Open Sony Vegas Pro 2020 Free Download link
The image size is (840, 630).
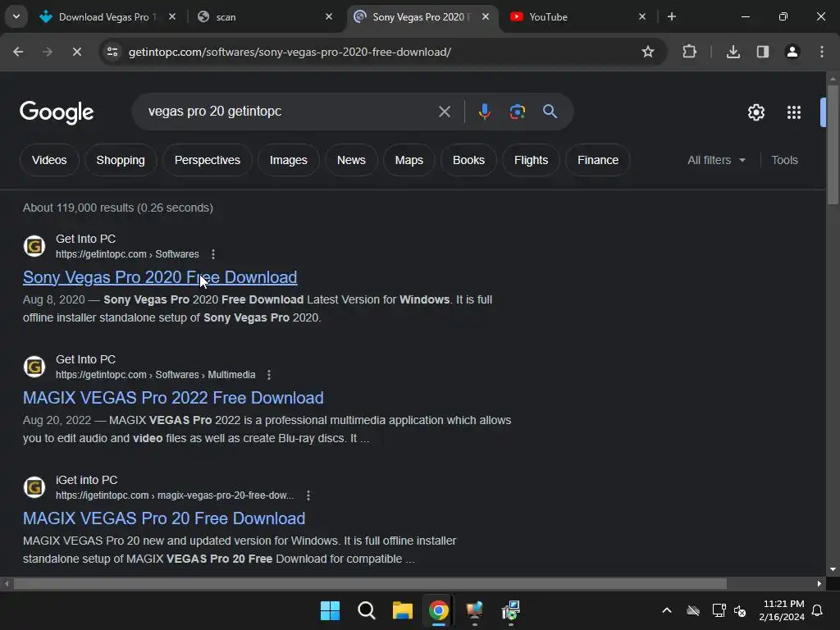coord(160,277)
